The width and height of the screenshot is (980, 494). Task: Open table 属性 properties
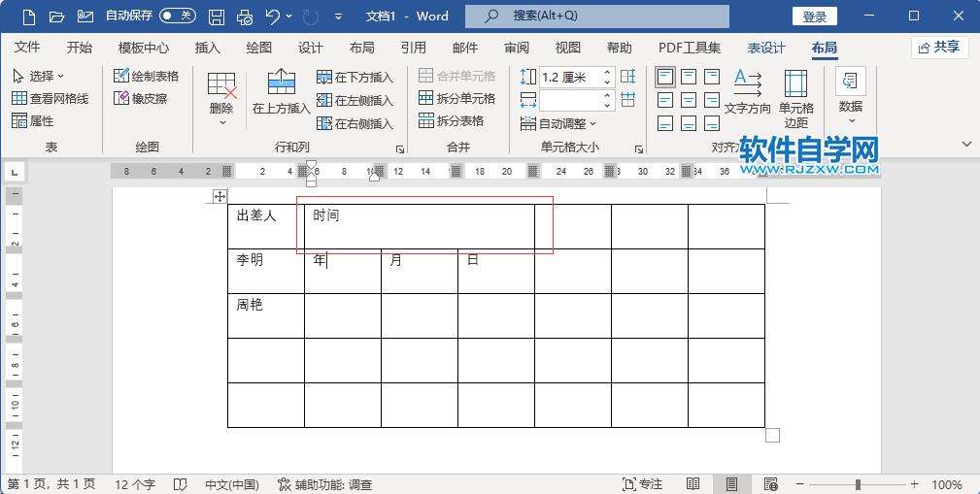tap(33, 120)
